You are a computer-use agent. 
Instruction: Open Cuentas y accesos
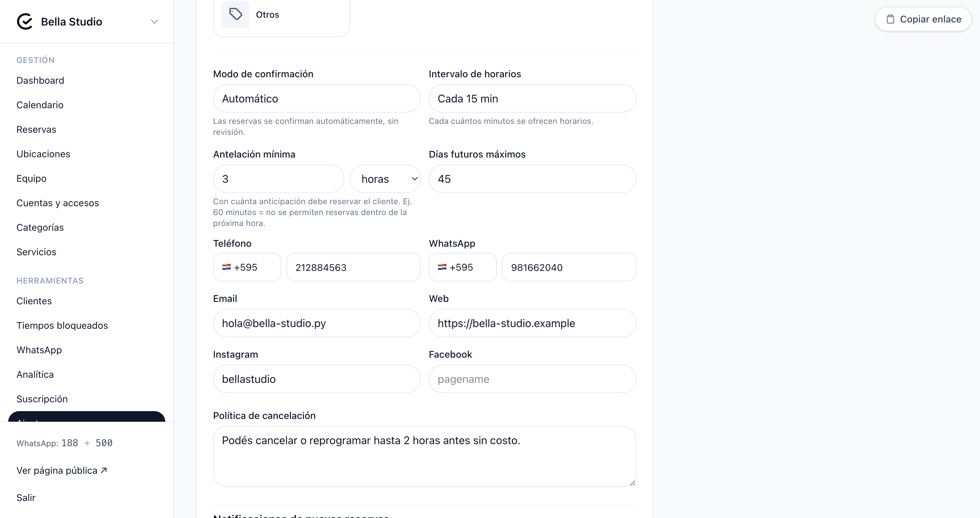58,203
